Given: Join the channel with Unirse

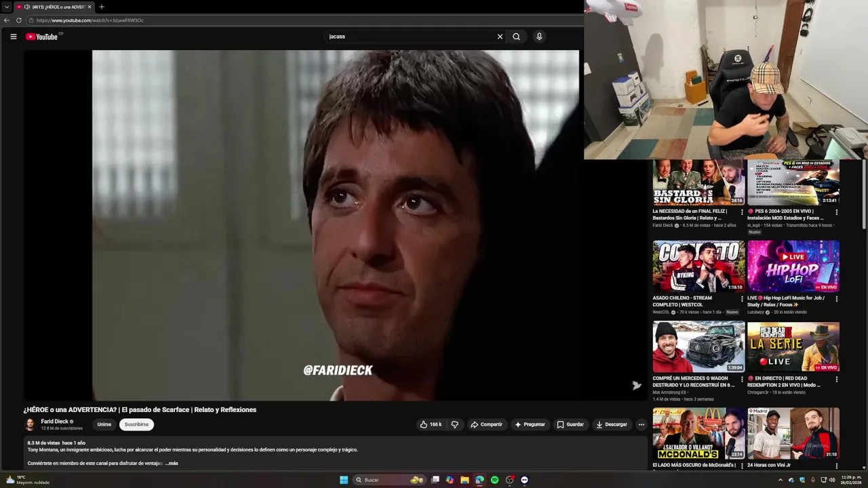Looking at the screenshot, I should (x=104, y=424).
